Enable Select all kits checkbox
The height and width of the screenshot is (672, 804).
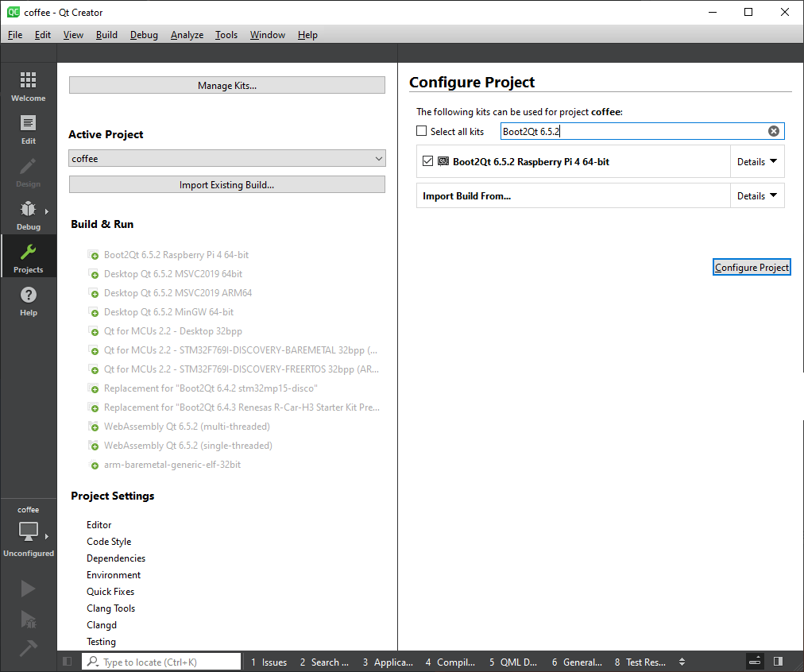coord(422,131)
